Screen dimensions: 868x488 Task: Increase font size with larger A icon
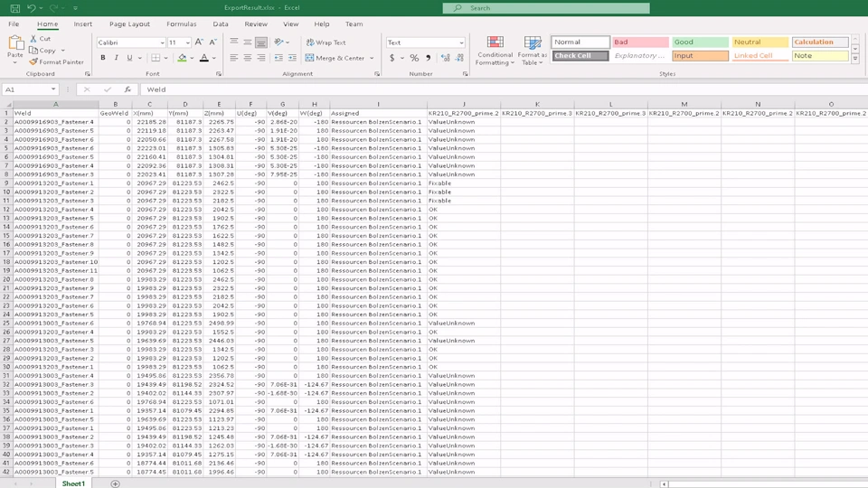point(199,42)
